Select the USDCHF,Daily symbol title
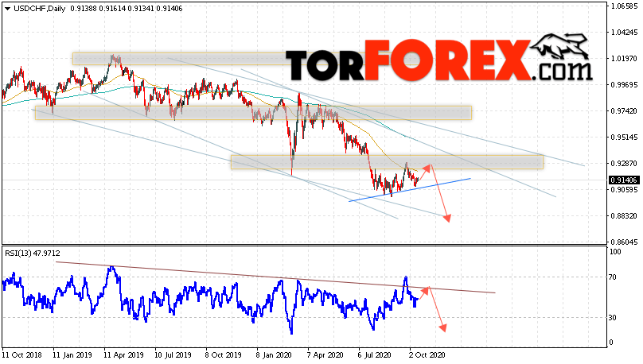Screen dimensions: 643x364 click(39, 9)
